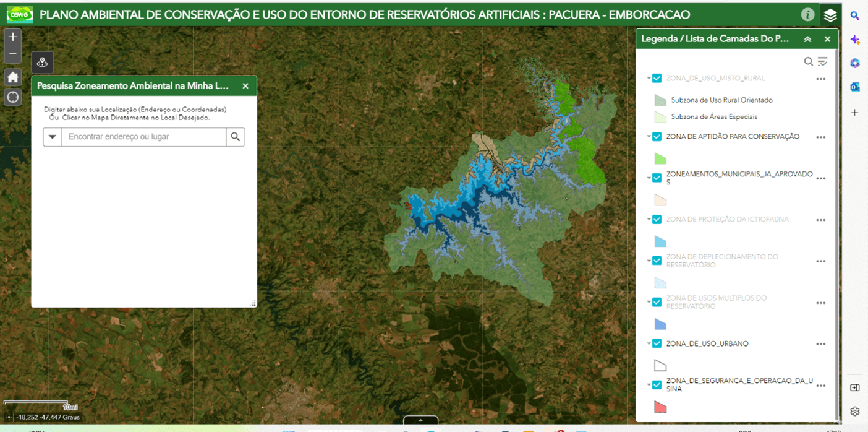Go to the default map extent home icon

pos(13,77)
